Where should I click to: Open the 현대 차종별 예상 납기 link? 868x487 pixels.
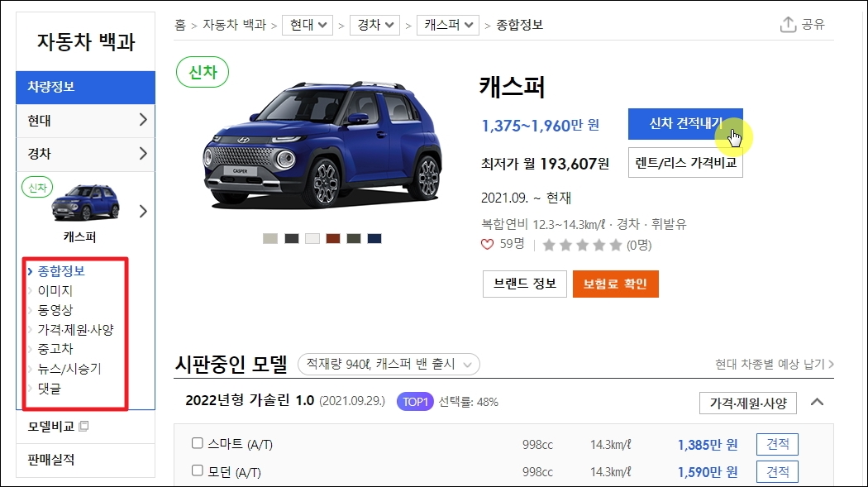tap(775, 364)
